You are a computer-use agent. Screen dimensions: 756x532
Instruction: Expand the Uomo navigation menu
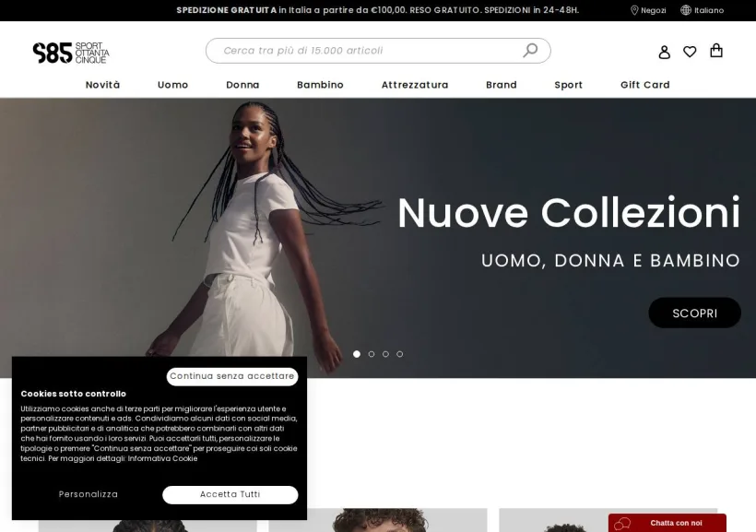[x=172, y=85]
